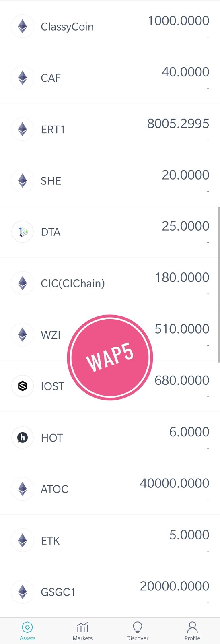This screenshot has width=220, height=644.
Task: Tap the pink WAP5 floating badge
Action: coord(110,357)
